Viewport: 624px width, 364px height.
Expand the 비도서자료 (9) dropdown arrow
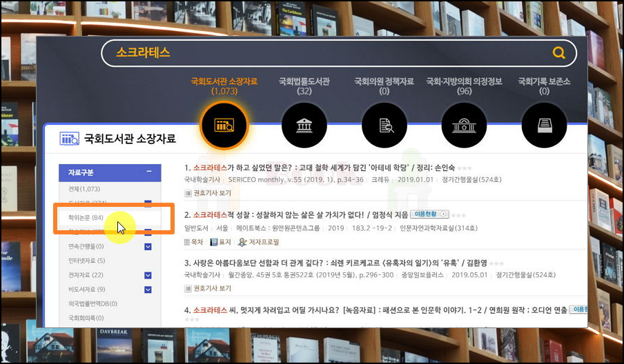point(148,290)
